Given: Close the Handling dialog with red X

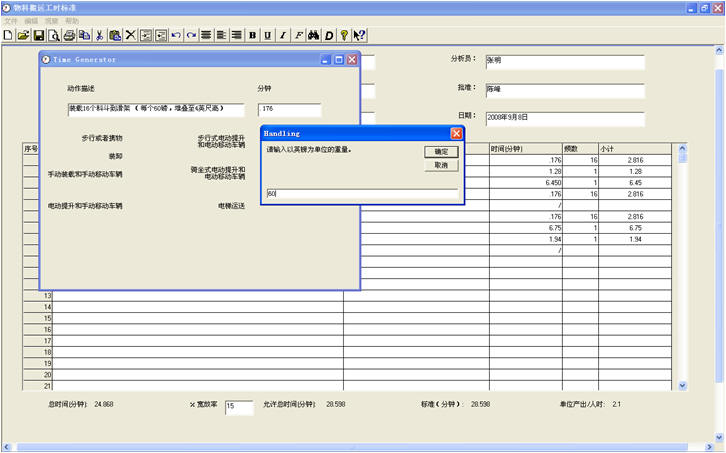Looking at the screenshot, I should point(456,133).
